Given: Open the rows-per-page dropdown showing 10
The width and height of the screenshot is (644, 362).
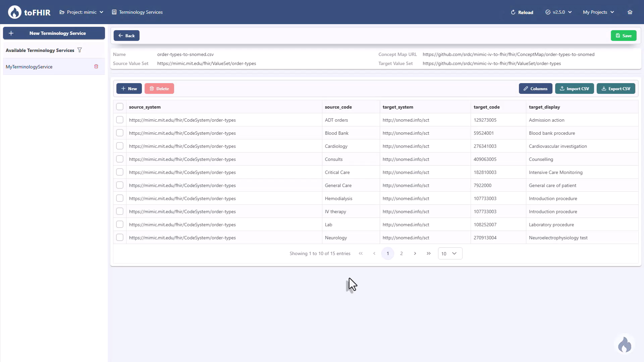Looking at the screenshot, I should pos(449,253).
